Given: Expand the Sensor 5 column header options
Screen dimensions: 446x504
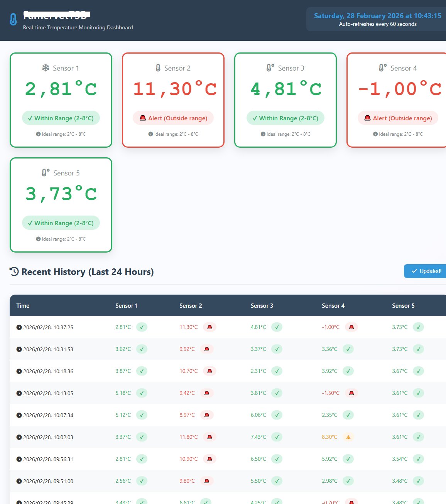Looking at the screenshot, I should click(403, 305).
